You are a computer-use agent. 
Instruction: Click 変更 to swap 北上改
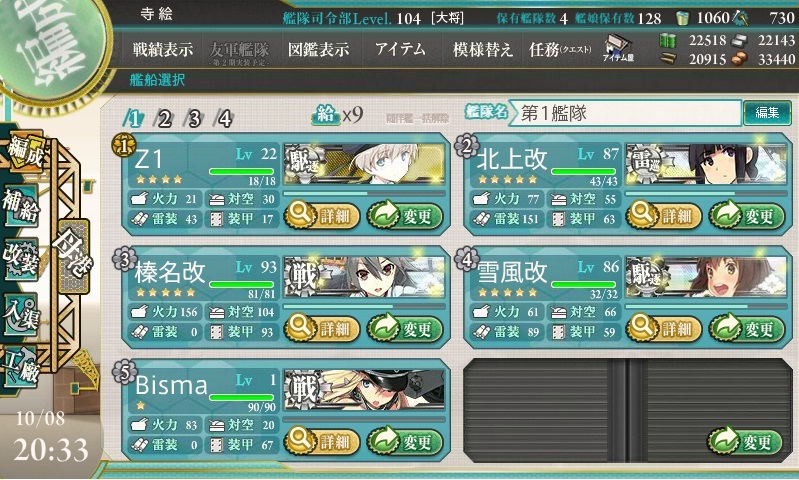pyautogui.click(x=747, y=216)
